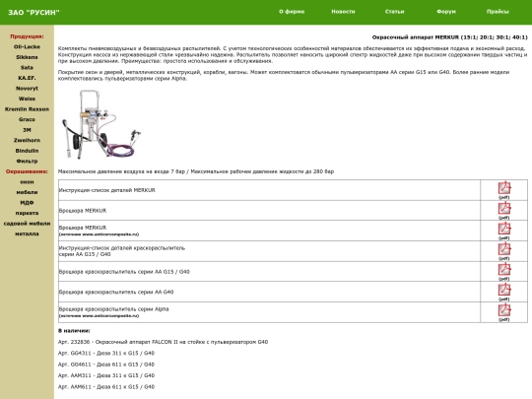Click the Окрашивание: sidebar heading
This screenshot has width=532, height=399.
[27, 171]
